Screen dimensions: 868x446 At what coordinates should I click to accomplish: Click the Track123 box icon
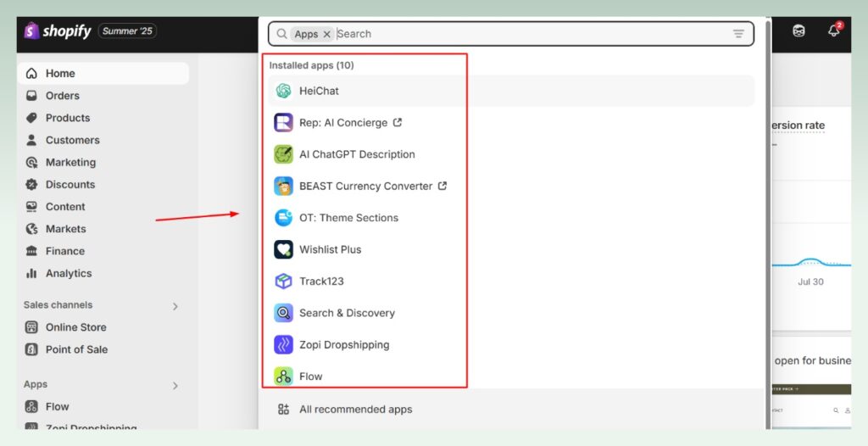(x=283, y=281)
